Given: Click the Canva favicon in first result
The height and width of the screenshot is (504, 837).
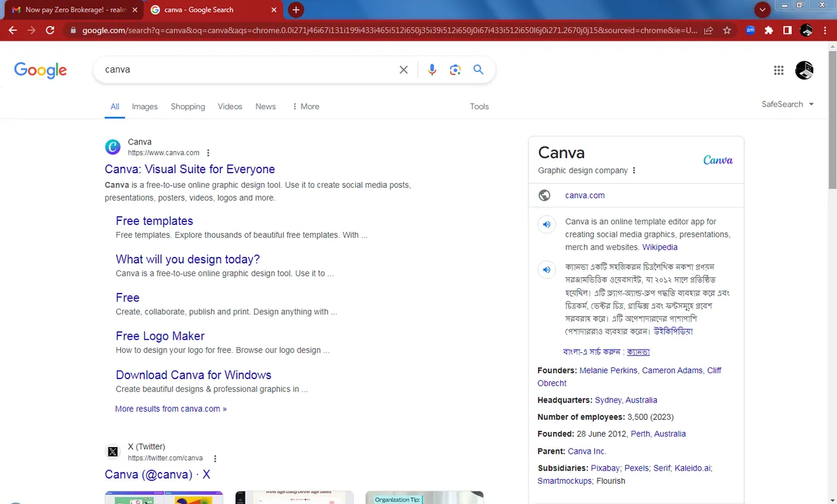Looking at the screenshot, I should click(x=112, y=147).
